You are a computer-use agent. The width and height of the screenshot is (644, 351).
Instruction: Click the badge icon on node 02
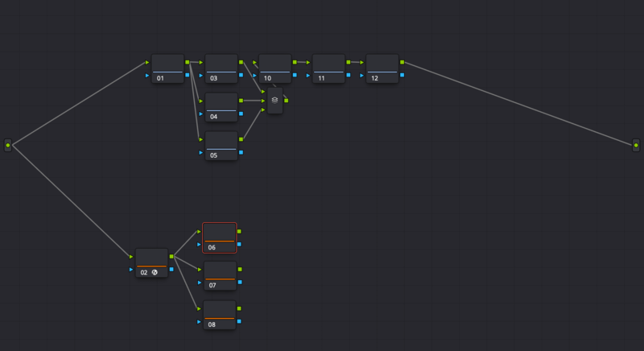coord(153,273)
